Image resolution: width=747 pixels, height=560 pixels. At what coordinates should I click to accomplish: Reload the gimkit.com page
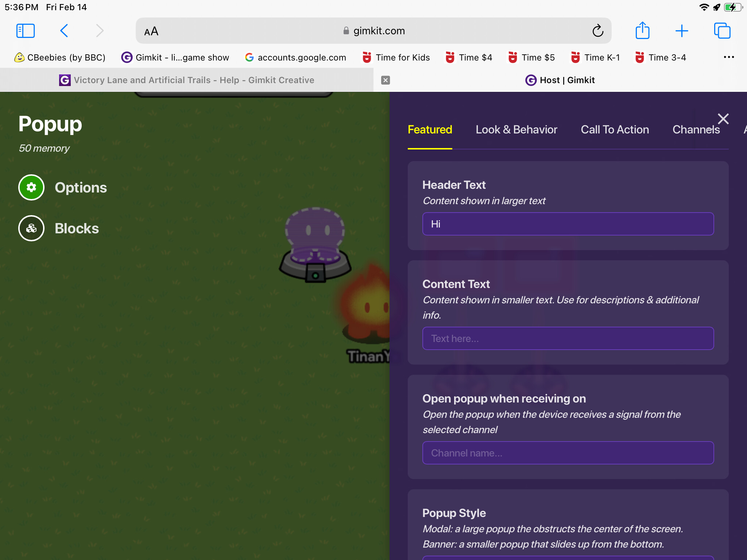598,31
